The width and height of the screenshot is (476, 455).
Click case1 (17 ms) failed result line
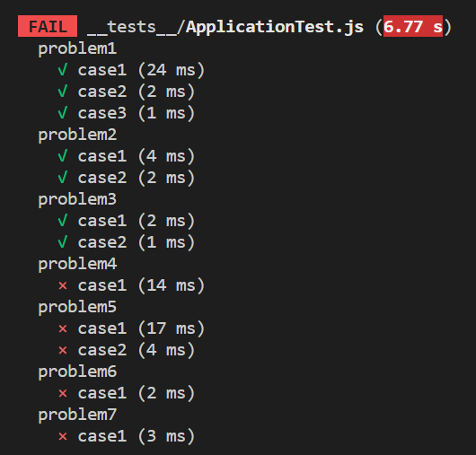(141, 328)
